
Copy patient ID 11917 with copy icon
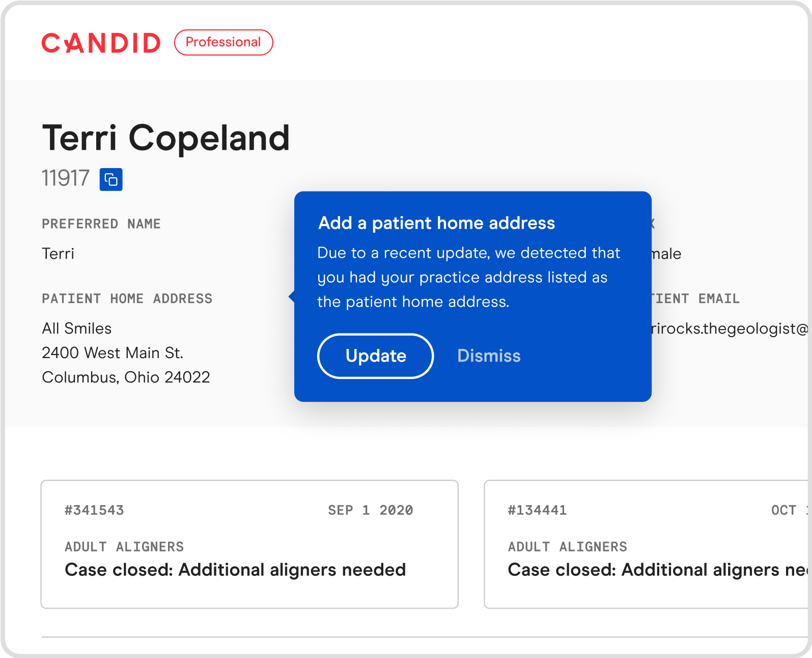(x=111, y=179)
